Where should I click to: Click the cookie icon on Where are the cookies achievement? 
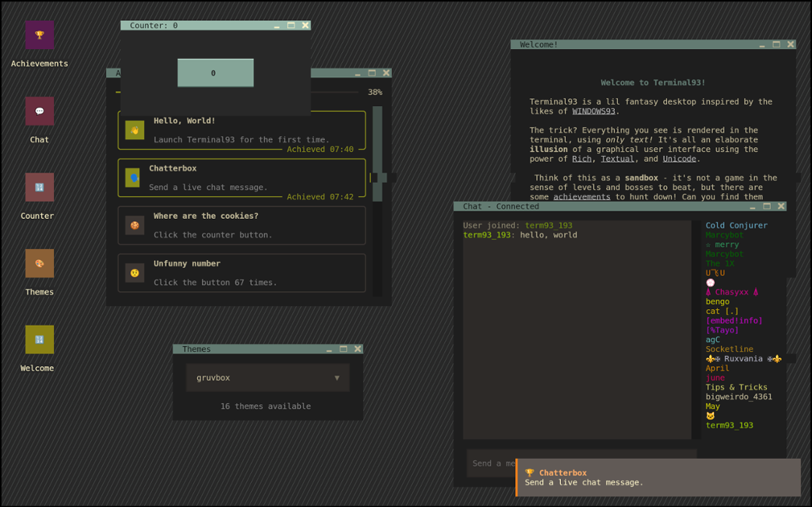tap(134, 225)
